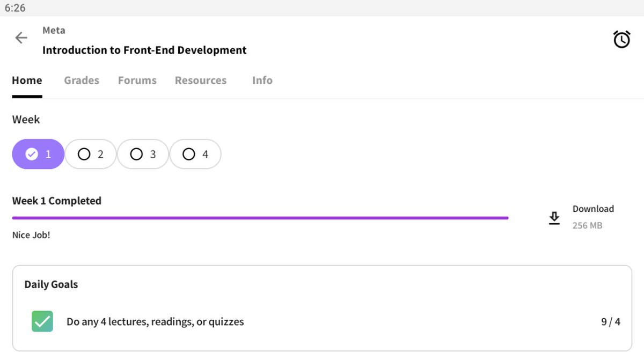Switch to the Grades tab
This screenshot has height=360, width=644.
click(x=82, y=80)
